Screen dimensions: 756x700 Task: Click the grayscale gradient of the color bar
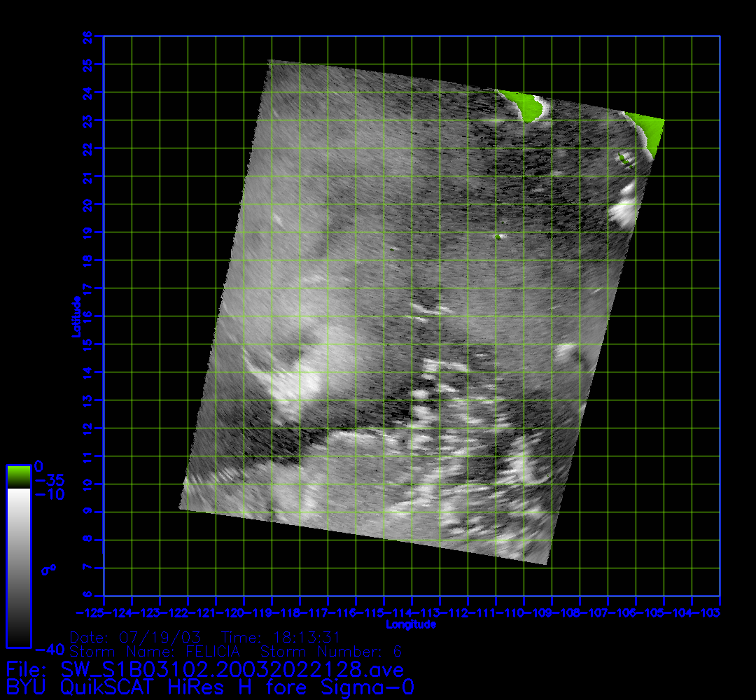click(x=18, y=567)
